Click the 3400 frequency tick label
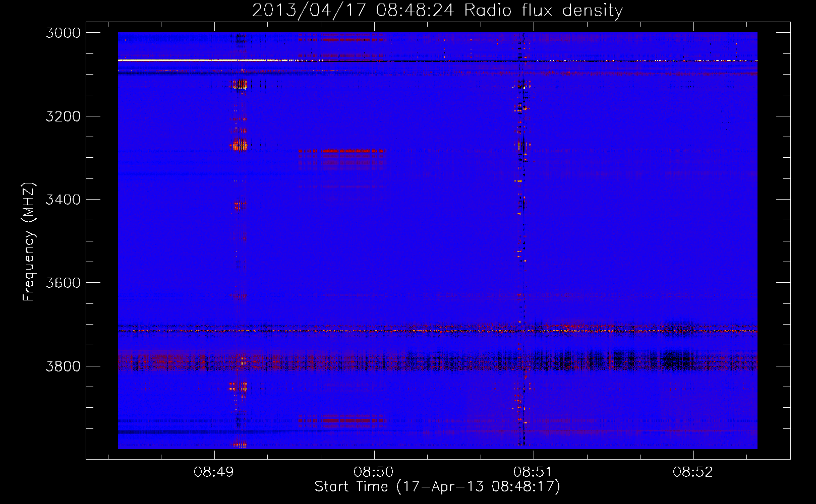 point(63,200)
